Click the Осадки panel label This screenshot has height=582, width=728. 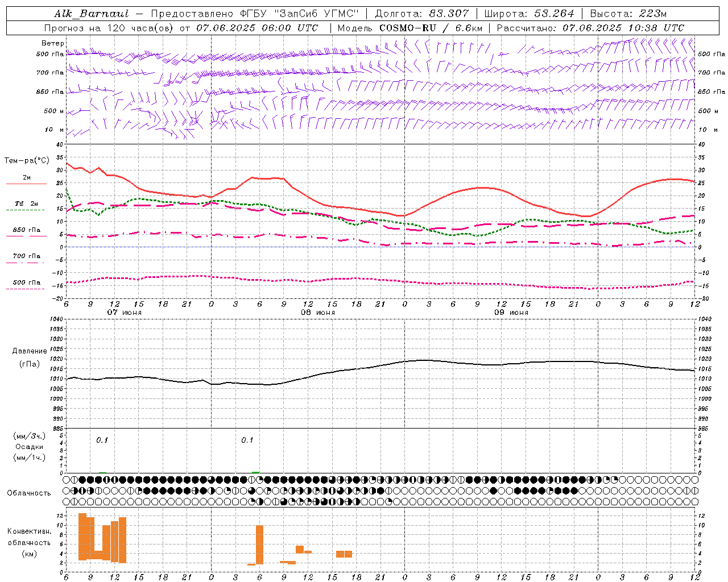coord(30,447)
